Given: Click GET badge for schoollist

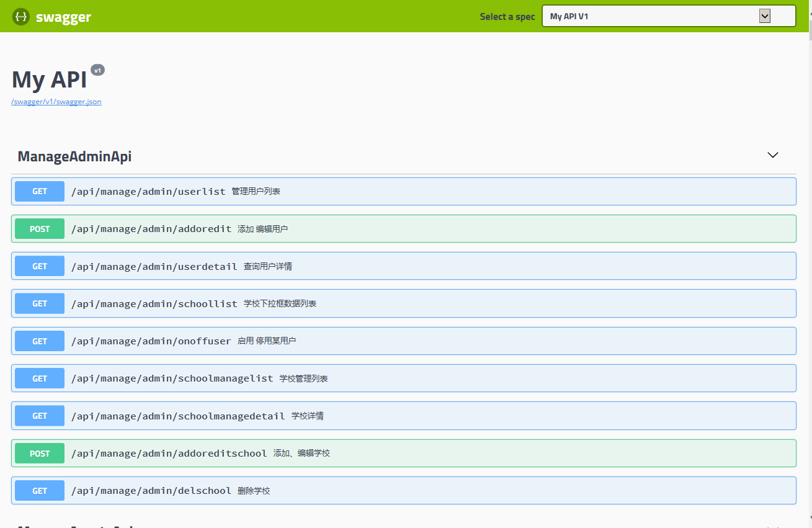Looking at the screenshot, I should (40, 303).
